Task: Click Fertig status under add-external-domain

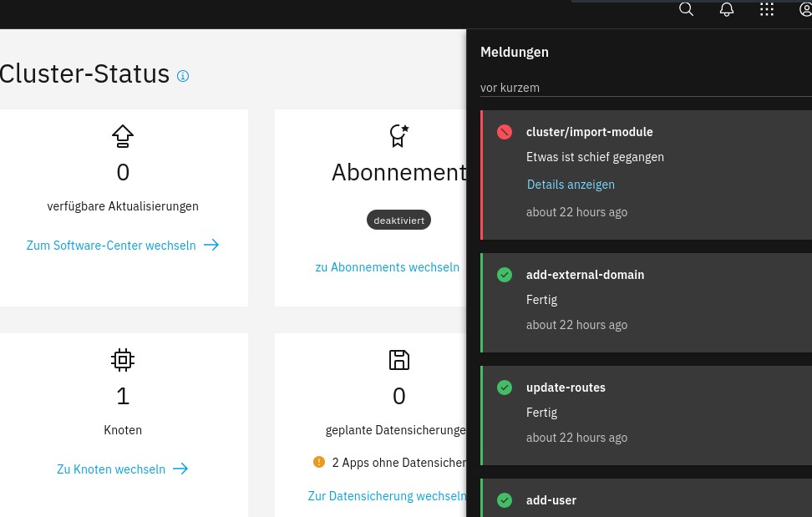Action: coord(541,300)
